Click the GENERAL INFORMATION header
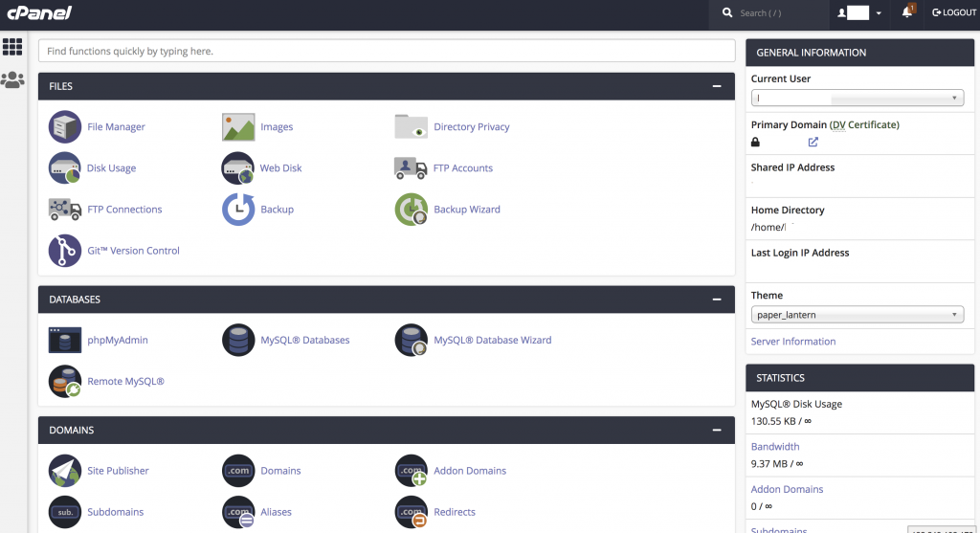This screenshot has width=980, height=533. tap(860, 53)
